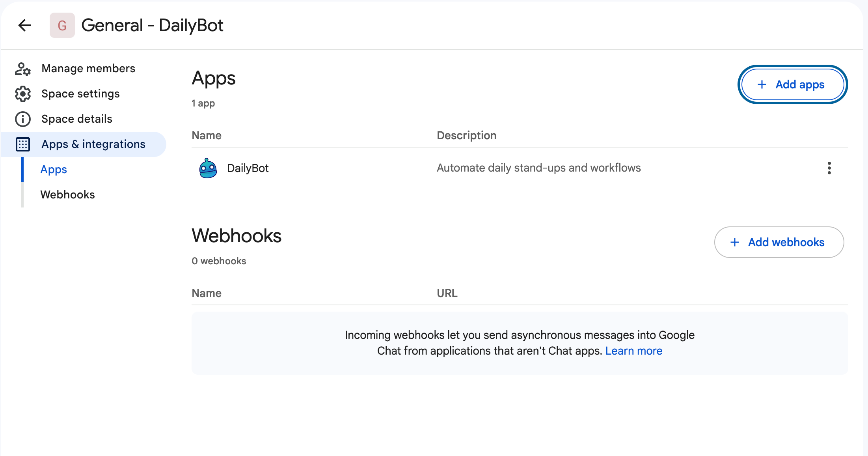Viewport: 868px width, 456px height.
Task: Open the Space details section
Action: 77,119
